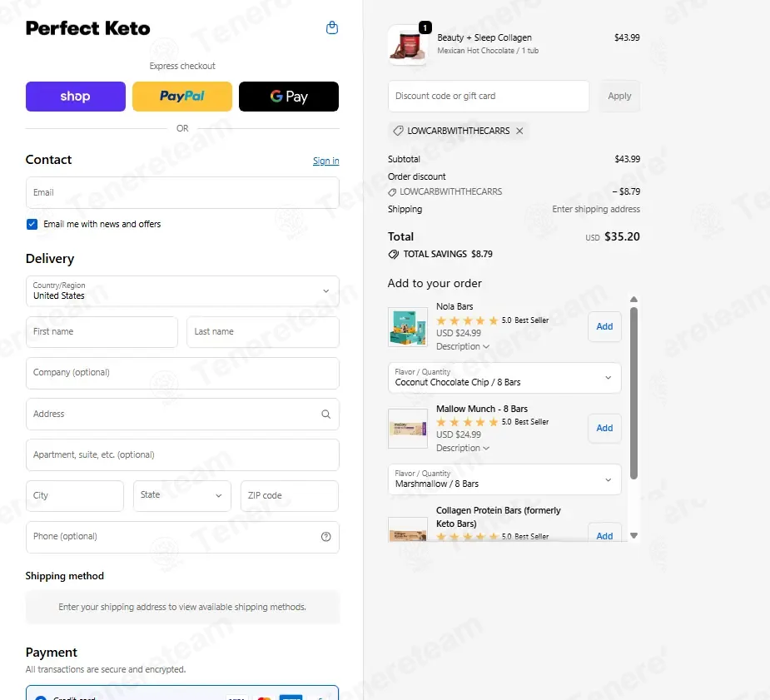Click the address search magnifier icon
This screenshot has height=700, width=770.
pyautogui.click(x=325, y=414)
